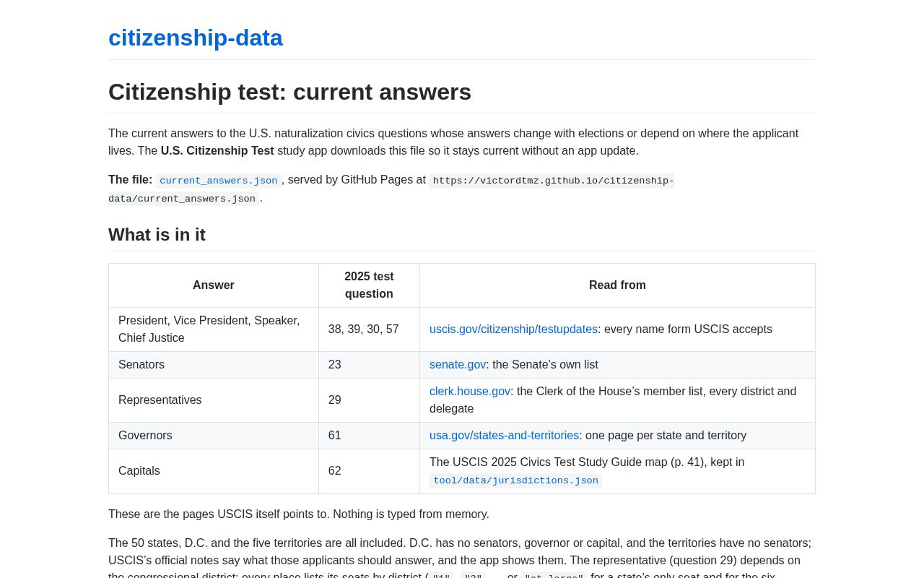Click the '2025 test question' column header
The height and width of the screenshot is (578, 924).
(x=369, y=285)
